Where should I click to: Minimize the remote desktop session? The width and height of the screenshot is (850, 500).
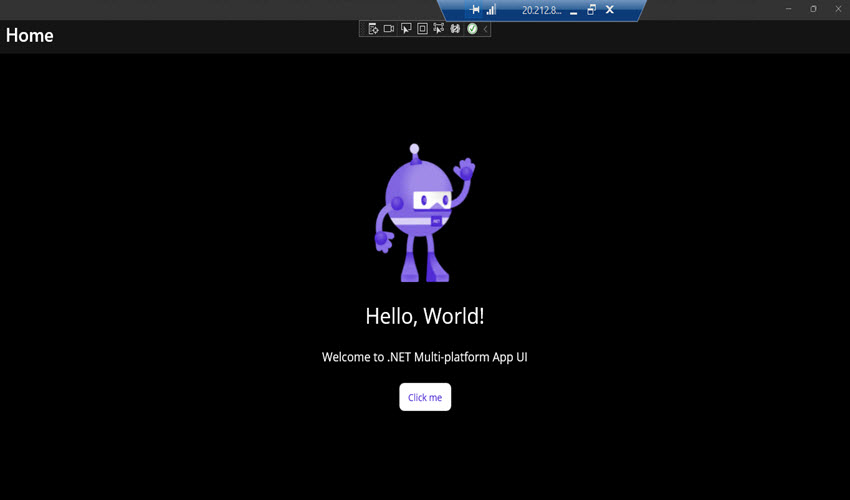(x=573, y=10)
